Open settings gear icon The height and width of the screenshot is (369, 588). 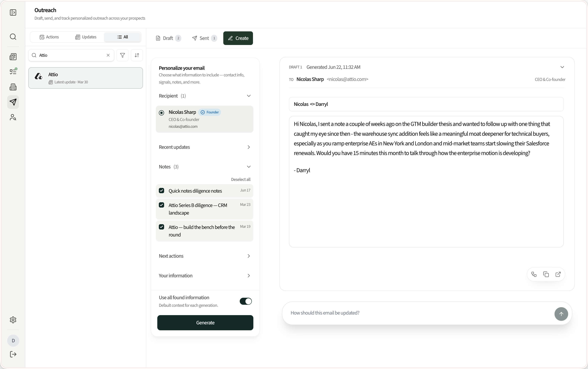click(x=13, y=320)
